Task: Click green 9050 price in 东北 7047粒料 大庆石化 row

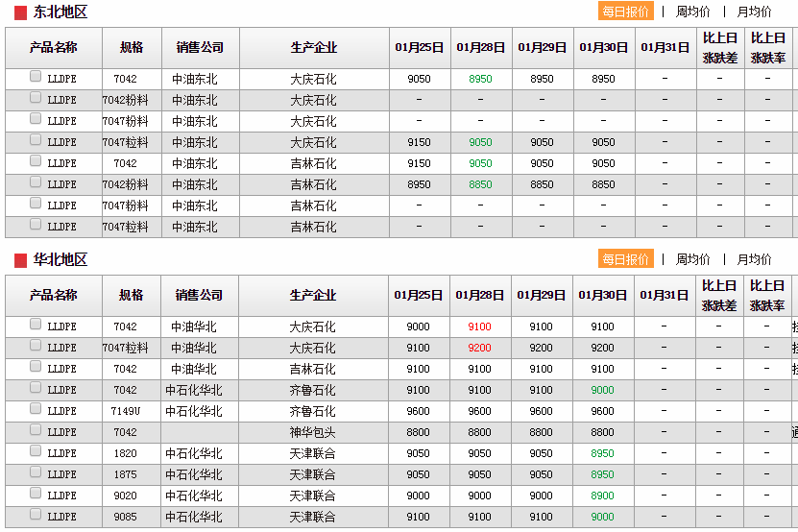Action: [480, 142]
